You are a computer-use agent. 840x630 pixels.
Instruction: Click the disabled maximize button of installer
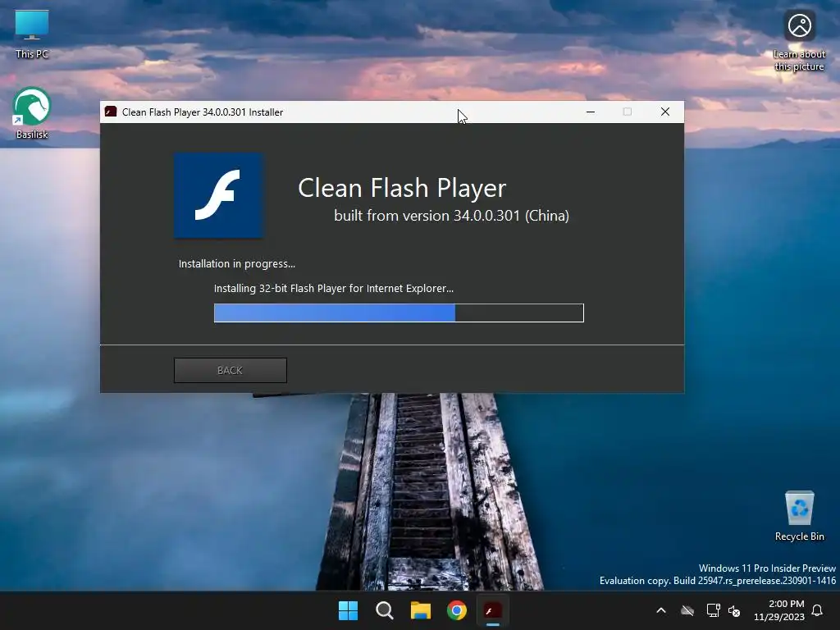[x=628, y=112]
